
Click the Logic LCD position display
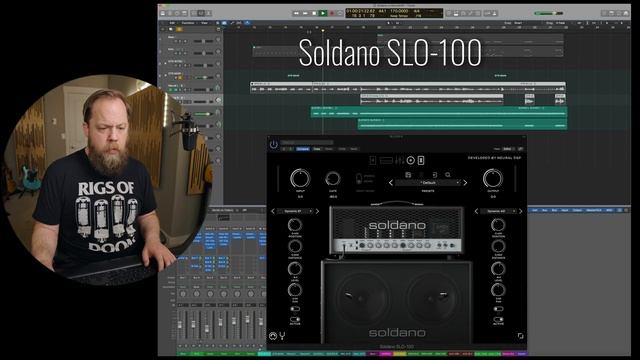coord(394,13)
